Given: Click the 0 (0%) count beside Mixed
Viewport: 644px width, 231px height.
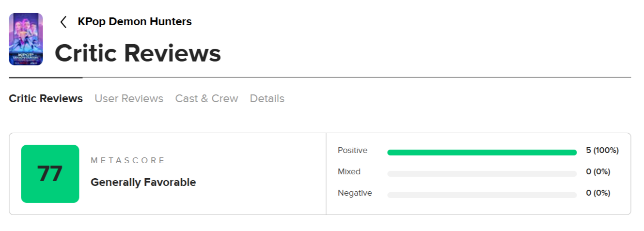Looking at the screenshot, I should click(598, 172).
